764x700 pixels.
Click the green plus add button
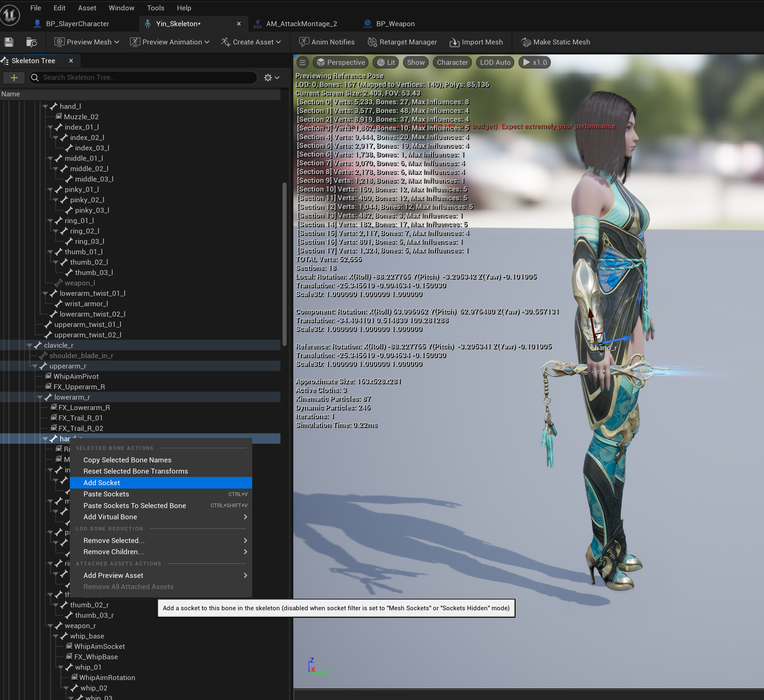tap(14, 77)
